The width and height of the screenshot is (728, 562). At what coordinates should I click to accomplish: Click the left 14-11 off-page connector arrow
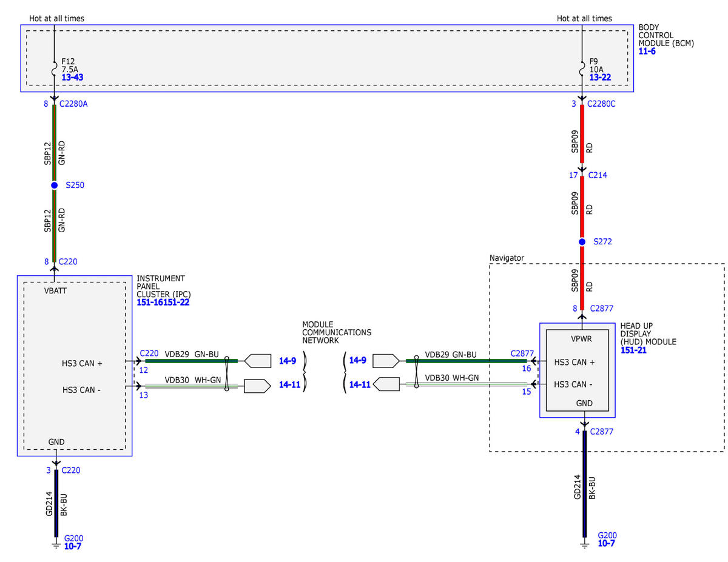(x=257, y=386)
